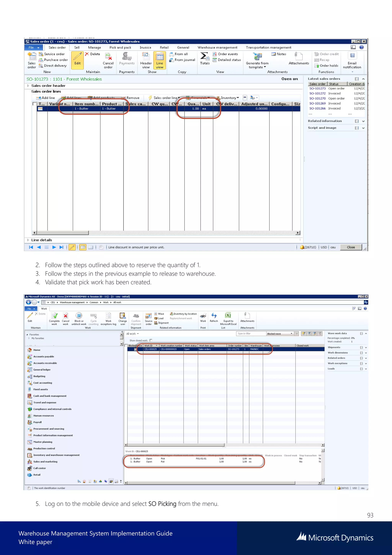Click the Refresh list icon
The image size is (392, 555).
[x=214, y=315]
